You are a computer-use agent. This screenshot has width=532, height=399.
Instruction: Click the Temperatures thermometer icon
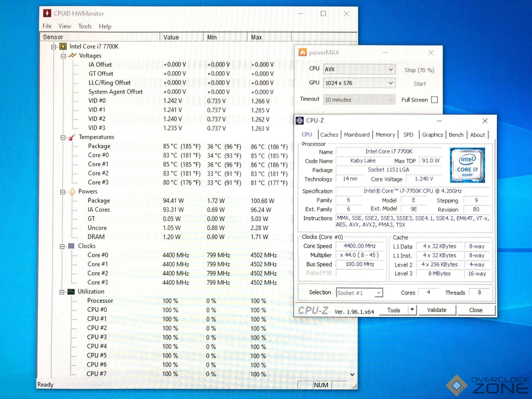pos(72,137)
